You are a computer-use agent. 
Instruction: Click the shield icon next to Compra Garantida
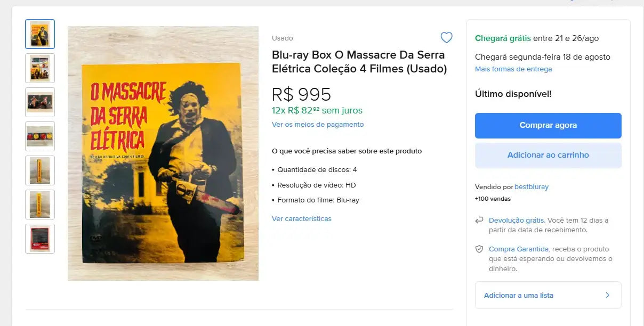(x=479, y=249)
